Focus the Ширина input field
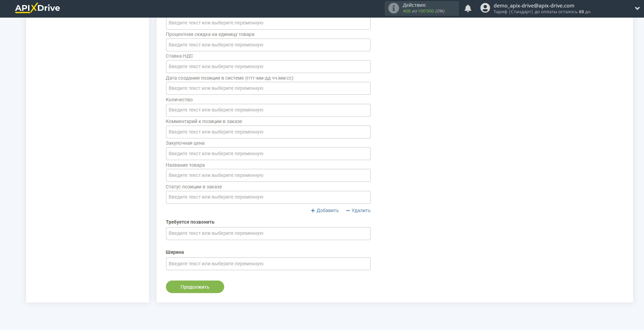644x330 pixels. [x=268, y=264]
